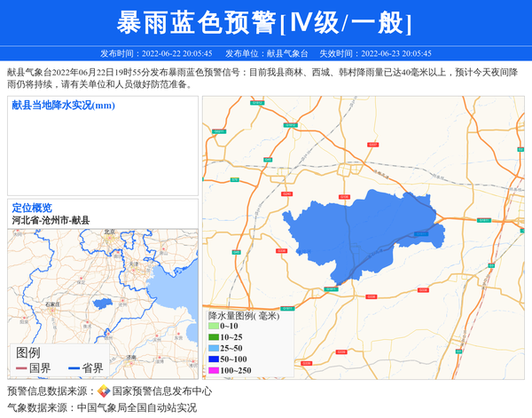Click the 100~250 magenta legend swatch
Image resolution: width=532 pixels, height=418 pixels.
[213, 371]
